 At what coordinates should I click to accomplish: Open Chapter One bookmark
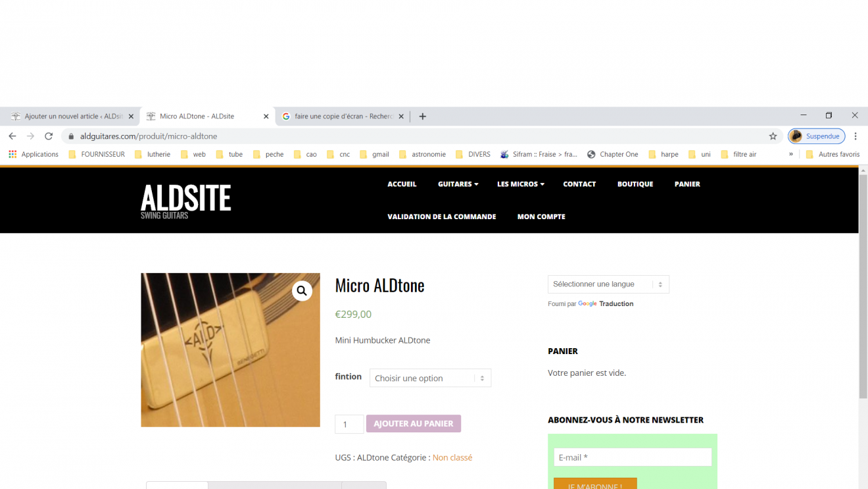(x=612, y=154)
